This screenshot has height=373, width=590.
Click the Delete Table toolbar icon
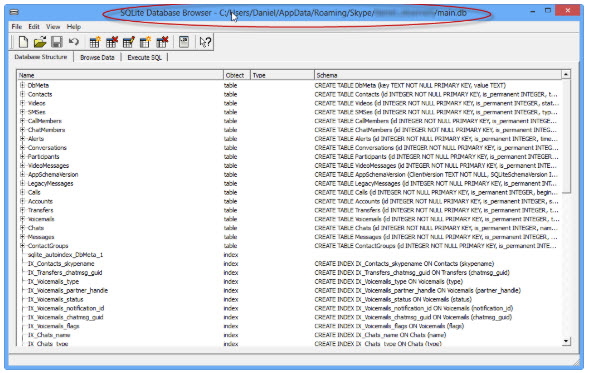coord(112,42)
